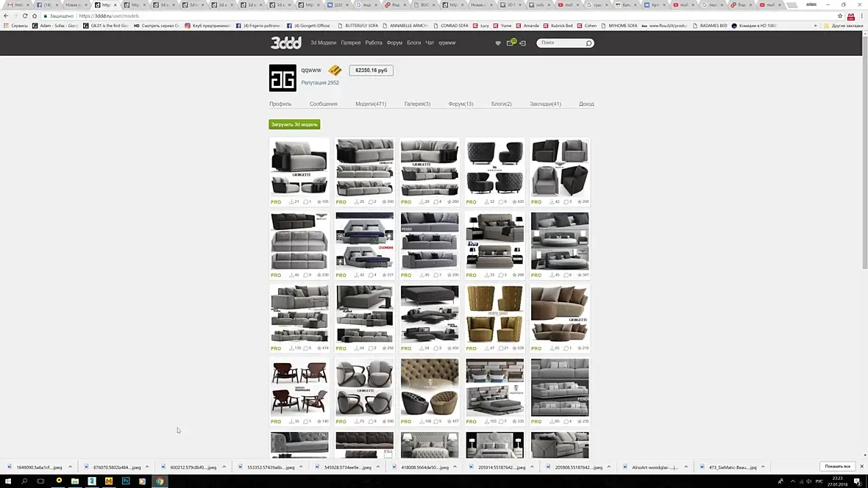The height and width of the screenshot is (488, 868).
Task: Expand options for 473_SieMatic-Beau download
Action: 763,467
